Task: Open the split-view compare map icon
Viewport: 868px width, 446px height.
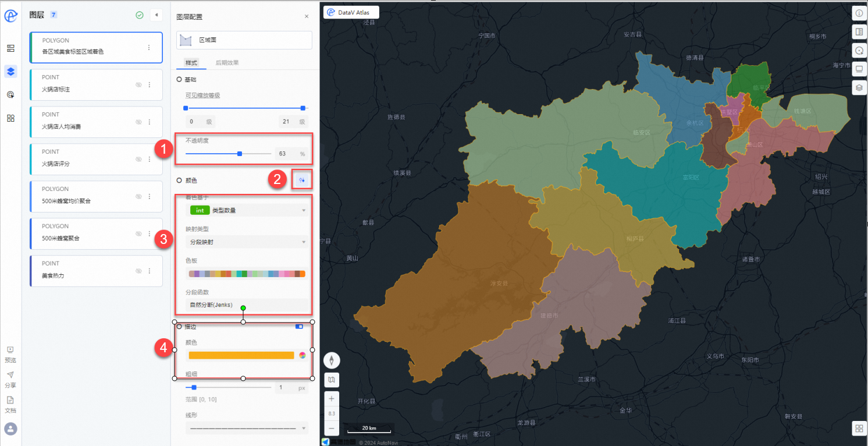Action: pos(859,31)
